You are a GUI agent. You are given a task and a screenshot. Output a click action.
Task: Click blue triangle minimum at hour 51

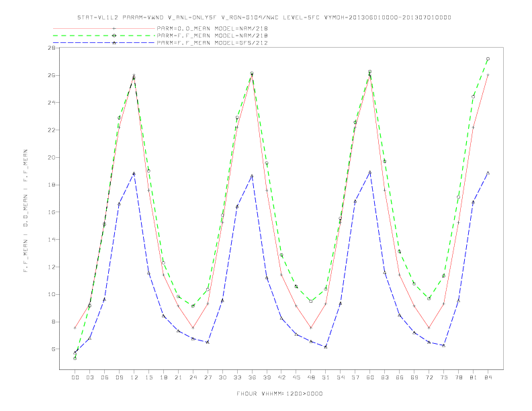pyautogui.click(x=326, y=347)
